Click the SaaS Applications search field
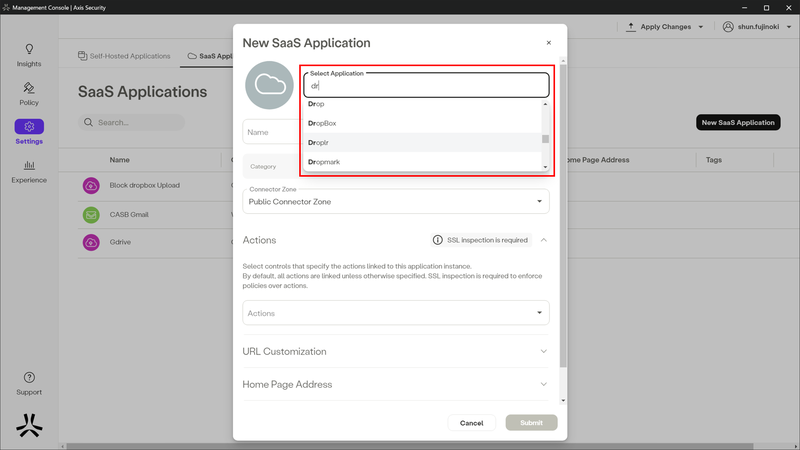This screenshot has width=800, height=450. coord(131,122)
